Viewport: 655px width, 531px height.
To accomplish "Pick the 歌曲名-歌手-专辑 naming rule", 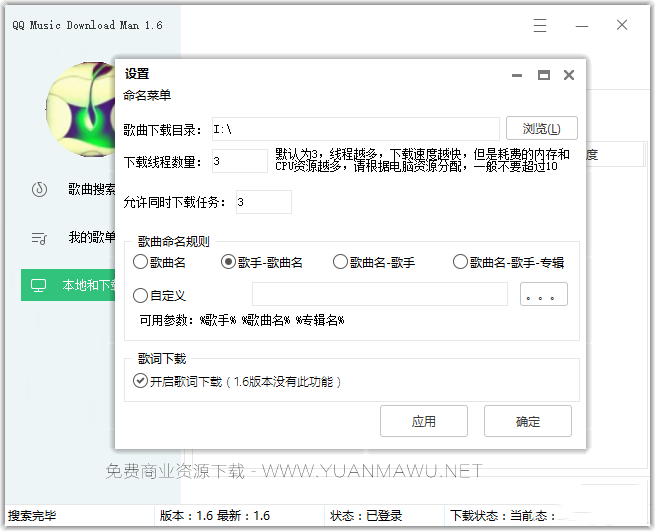I will coord(460,262).
